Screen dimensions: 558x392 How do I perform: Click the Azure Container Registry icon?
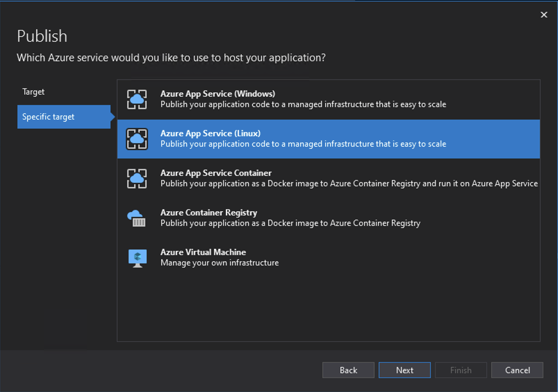pos(137,218)
